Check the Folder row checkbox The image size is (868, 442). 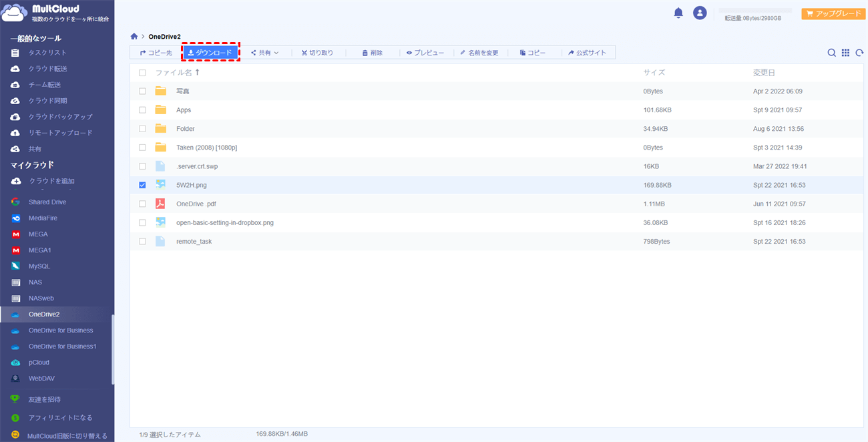click(x=142, y=128)
